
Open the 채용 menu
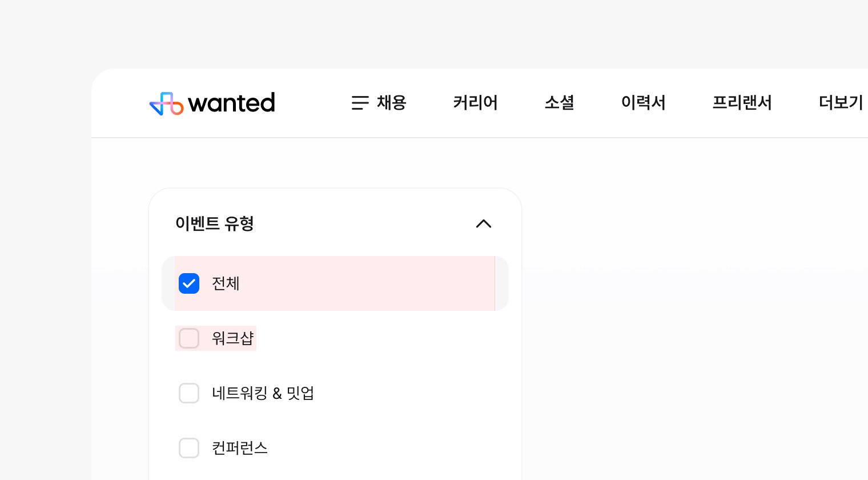tap(391, 103)
